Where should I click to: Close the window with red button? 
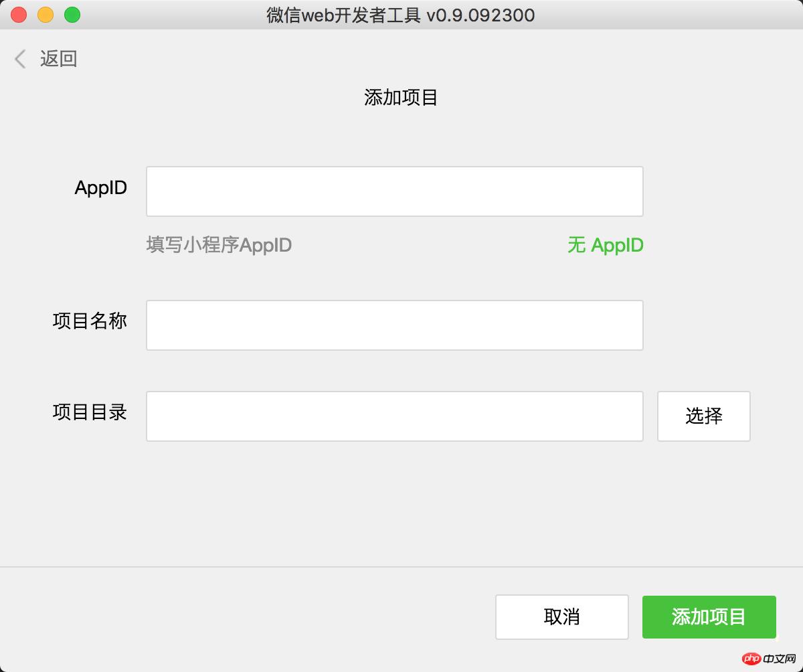pos(19,15)
